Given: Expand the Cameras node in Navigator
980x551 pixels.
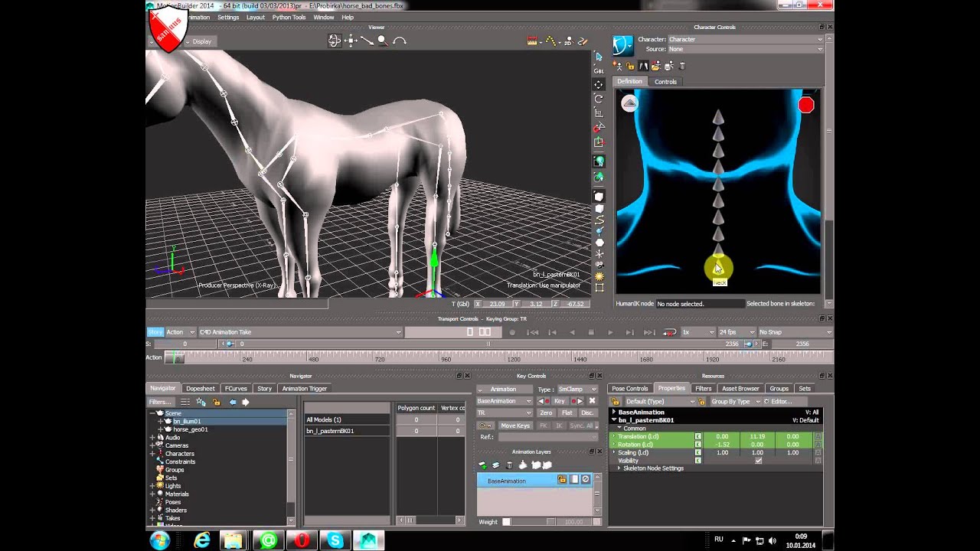Looking at the screenshot, I should (x=152, y=445).
